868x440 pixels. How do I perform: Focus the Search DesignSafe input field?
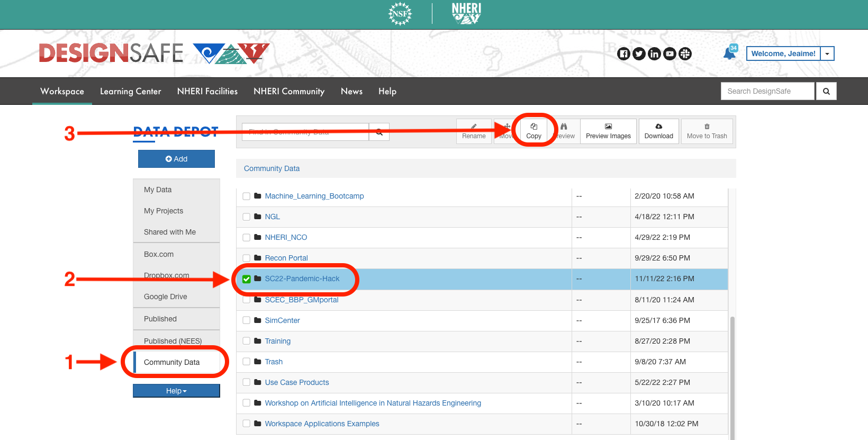point(767,91)
